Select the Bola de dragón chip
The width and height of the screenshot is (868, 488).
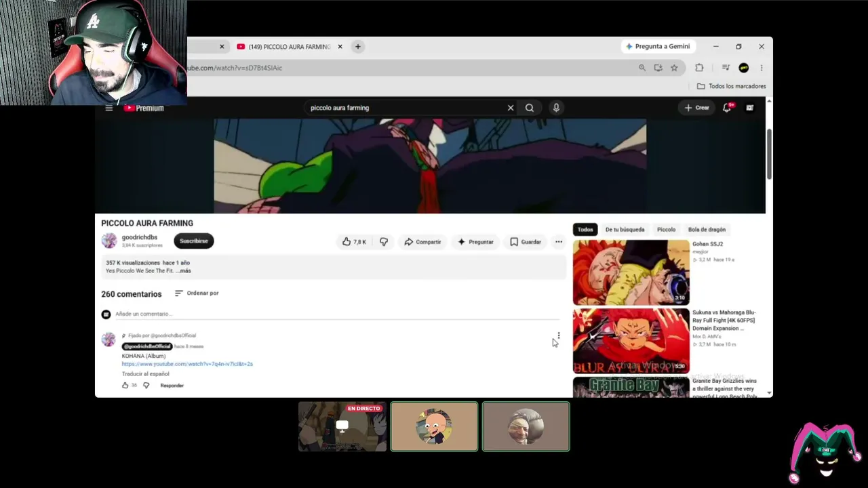(x=707, y=230)
